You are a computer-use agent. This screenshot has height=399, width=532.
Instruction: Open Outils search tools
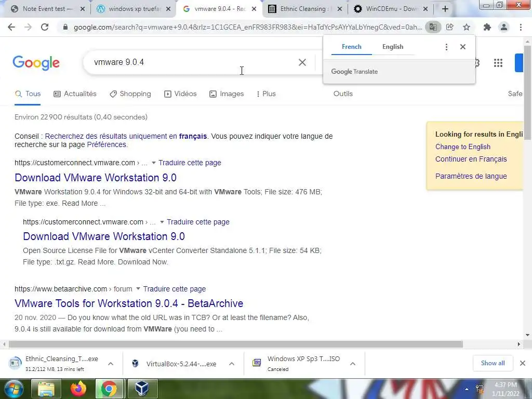(343, 94)
